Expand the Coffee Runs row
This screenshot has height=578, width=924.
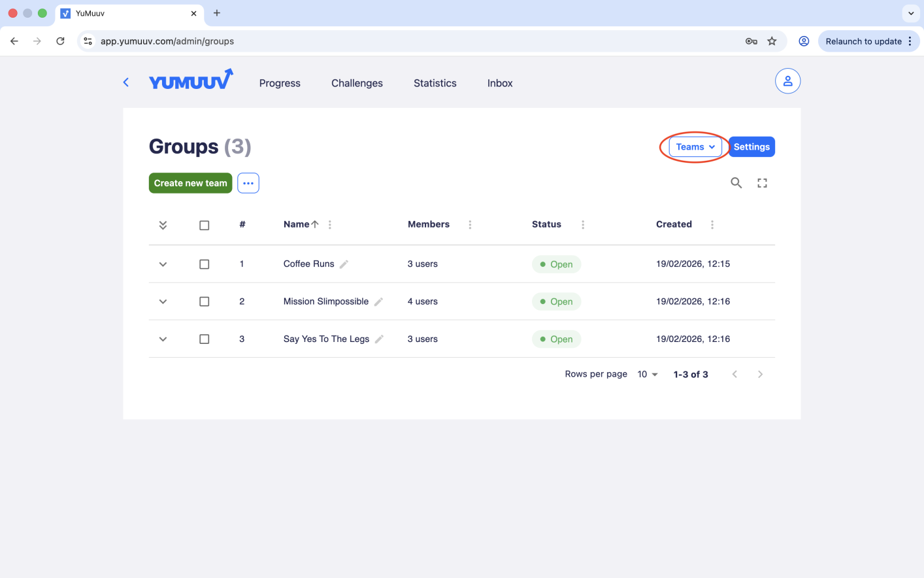[163, 264]
